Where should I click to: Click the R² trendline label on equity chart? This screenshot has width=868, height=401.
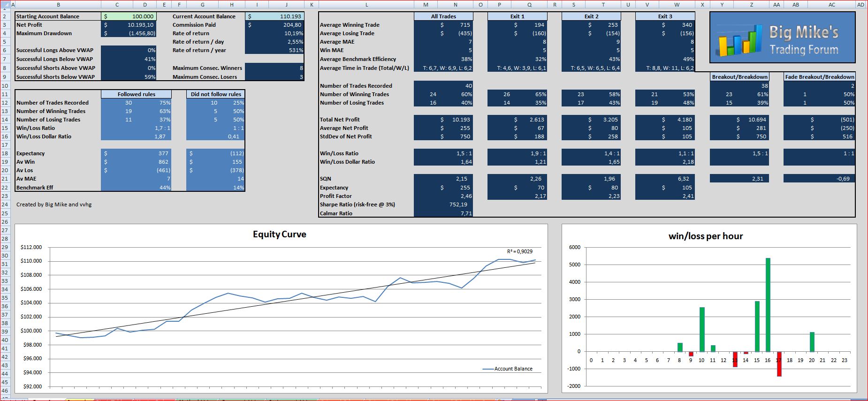(x=519, y=251)
